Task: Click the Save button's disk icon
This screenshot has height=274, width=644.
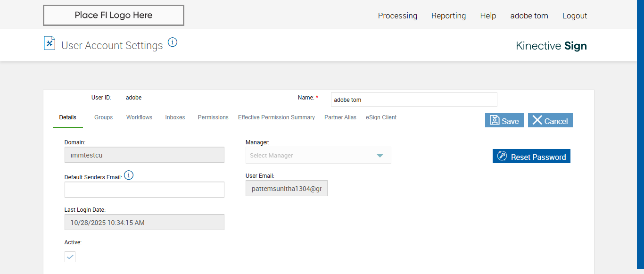Action: (495, 120)
